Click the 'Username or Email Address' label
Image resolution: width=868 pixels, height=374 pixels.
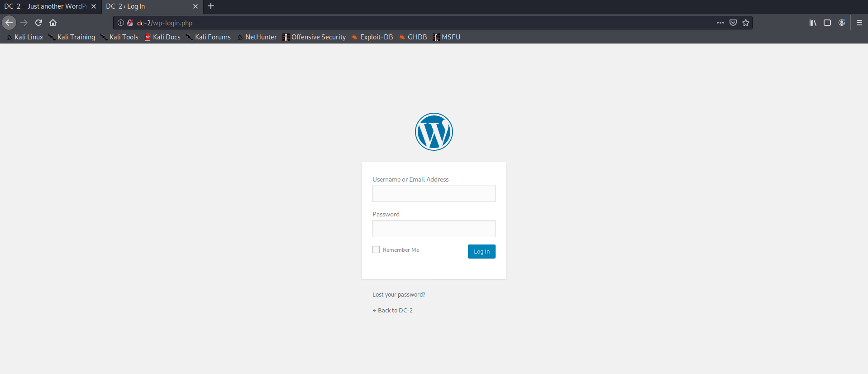coord(410,179)
